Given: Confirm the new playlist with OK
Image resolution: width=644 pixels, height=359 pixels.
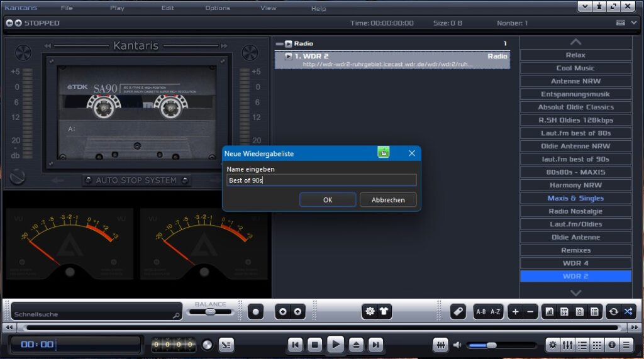Looking at the screenshot, I should [x=327, y=200].
